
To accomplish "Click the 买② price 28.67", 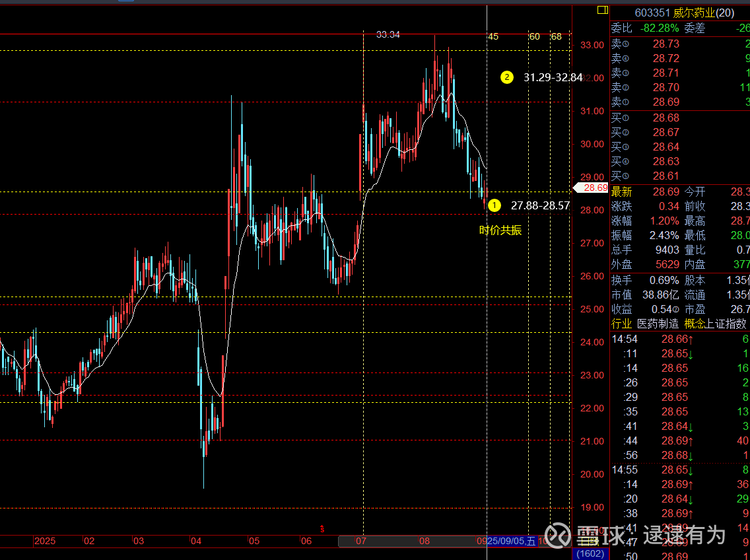I will click(665, 133).
